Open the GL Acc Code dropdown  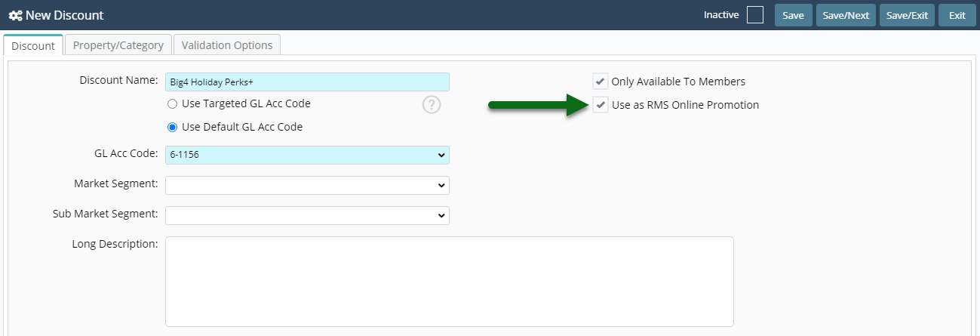click(x=307, y=155)
